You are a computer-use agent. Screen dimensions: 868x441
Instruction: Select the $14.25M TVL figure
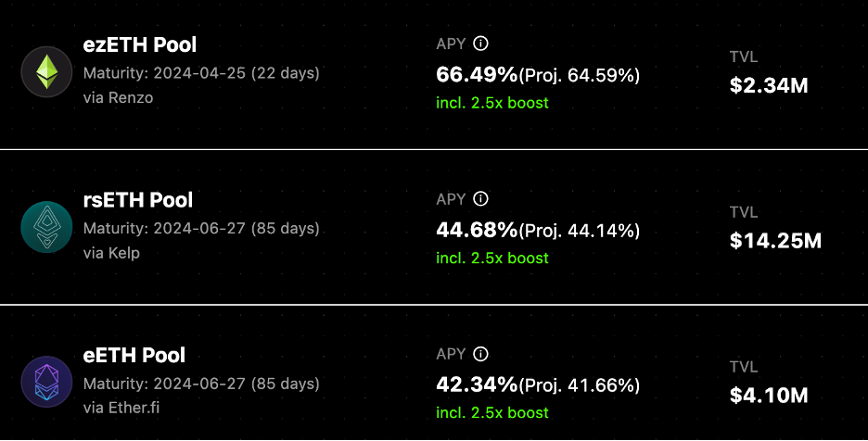[775, 241]
